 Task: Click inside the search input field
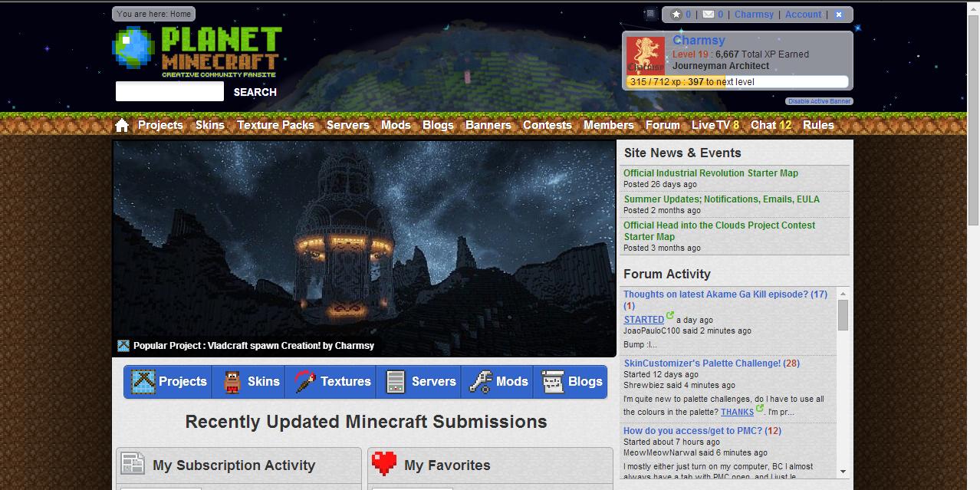click(169, 91)
